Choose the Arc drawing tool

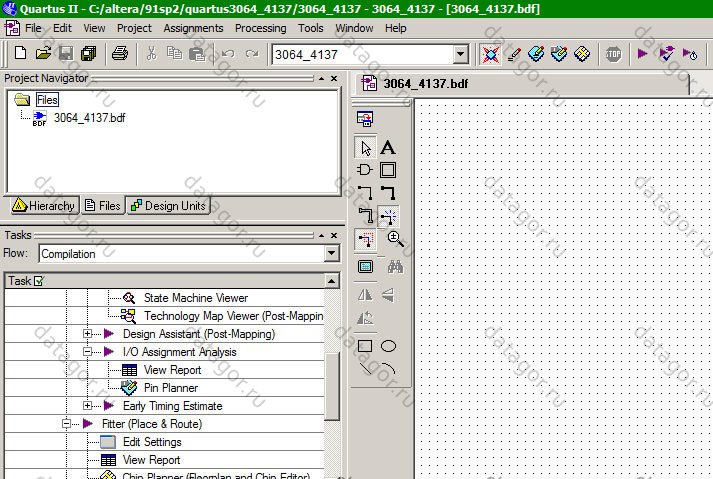pos(388,368)
